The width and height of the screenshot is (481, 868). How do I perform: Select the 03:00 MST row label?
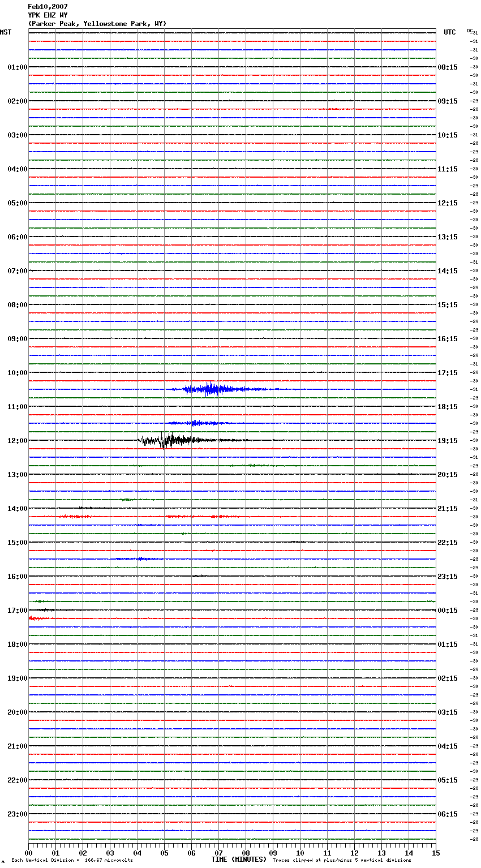tap(17, 135)
